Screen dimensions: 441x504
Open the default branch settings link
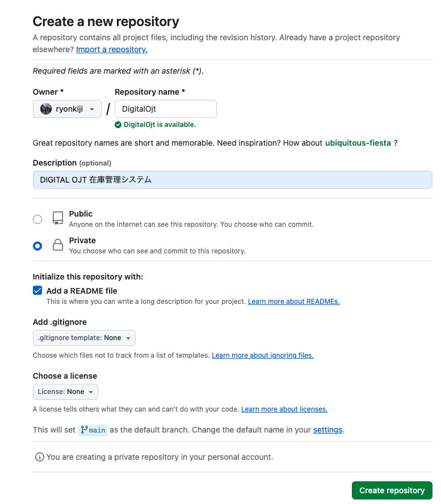coord(327,430)
